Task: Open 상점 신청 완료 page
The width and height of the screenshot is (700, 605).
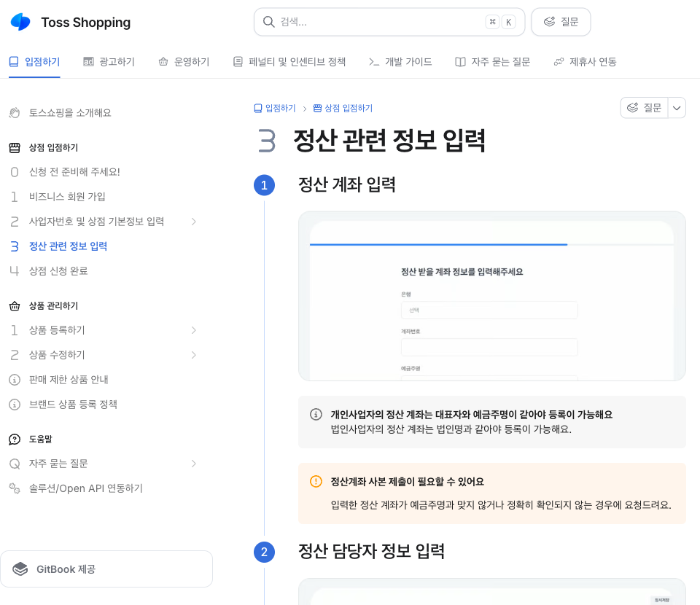Action: (58, 271)
